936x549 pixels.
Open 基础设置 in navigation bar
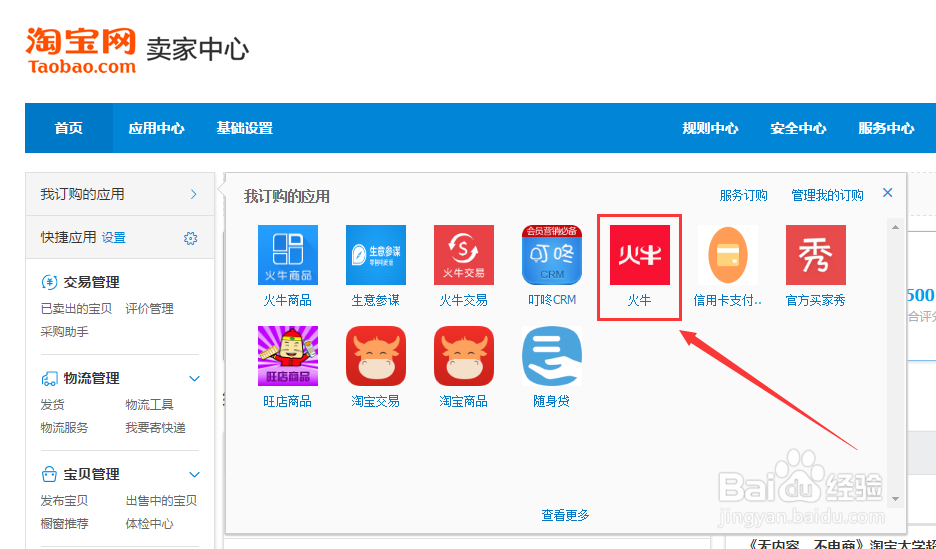pyautogui.click(x=244, y=128)
